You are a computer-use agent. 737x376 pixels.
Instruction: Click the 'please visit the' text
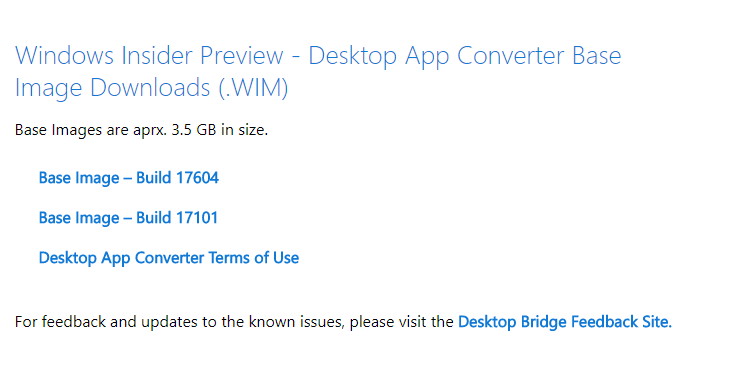(x=401, y=321)
